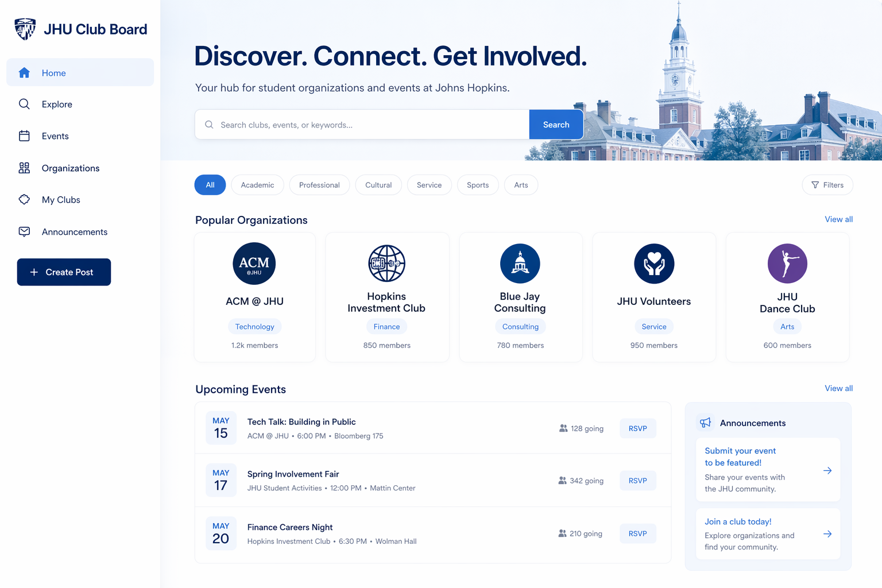Click the plus icon on Create Post
The image size is (882, 588).
click(x=34, y=272)
